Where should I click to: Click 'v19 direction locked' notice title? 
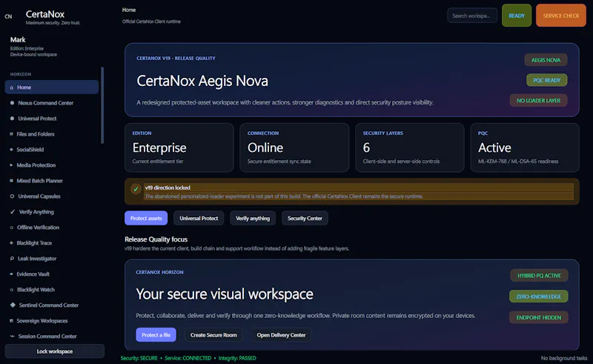[x=168, y=188]
